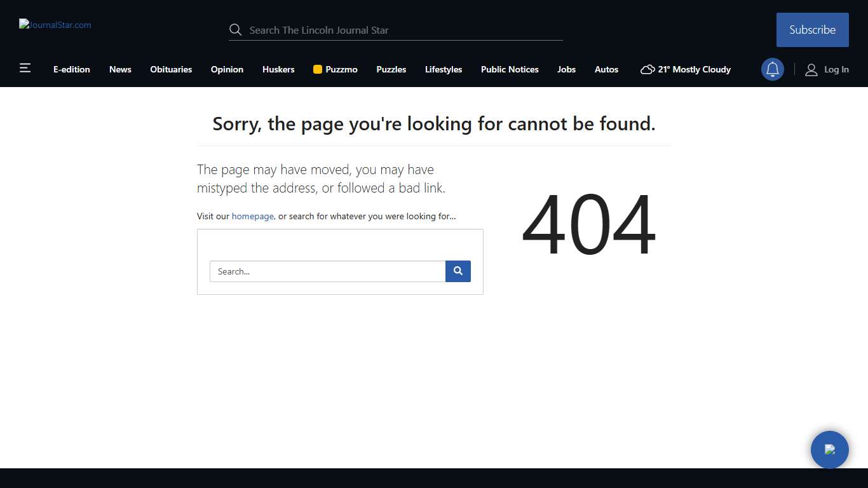Viewport: 868px width, 488px height.
Task: Click the yellow Puzzmo icon
Action: pos(318,69)
